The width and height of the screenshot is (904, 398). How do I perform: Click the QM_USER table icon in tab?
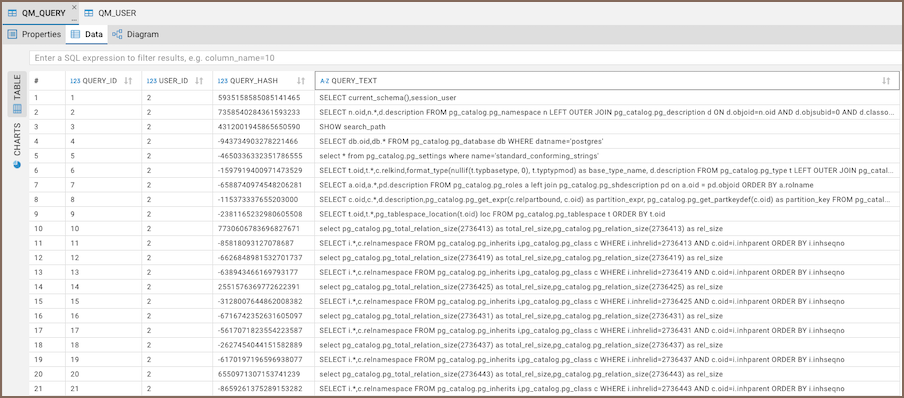click(89, 13)
